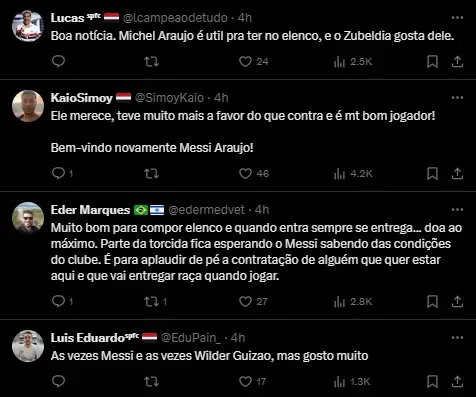View analytics for Eder Marques's 2.8K views
Image resolution: width=476 pixels, height=397 pixels.
coord(353,301)
